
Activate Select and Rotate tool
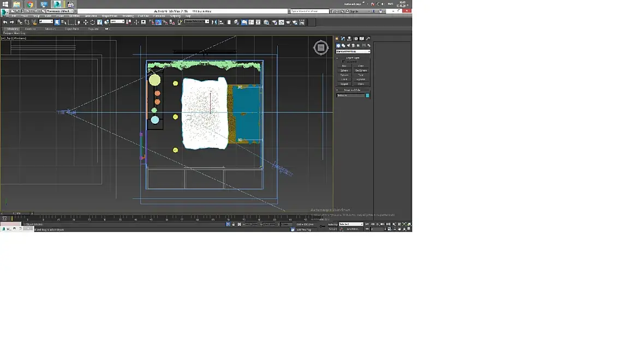tap(92, 22)
